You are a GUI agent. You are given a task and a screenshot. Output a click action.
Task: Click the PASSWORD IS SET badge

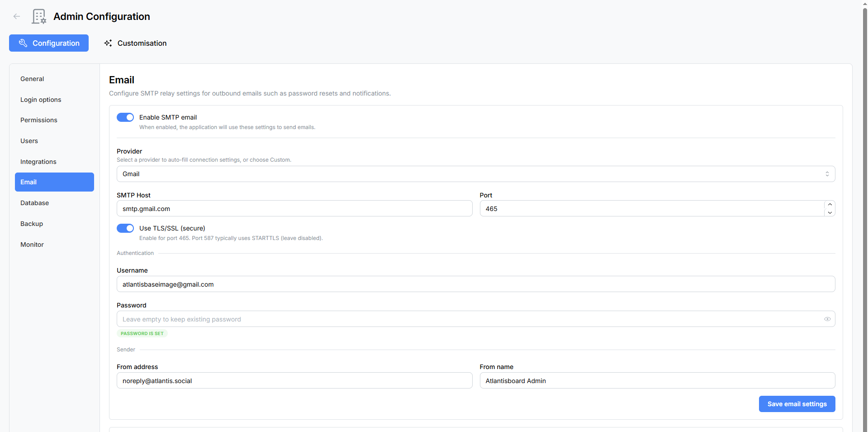[x=142, y=333]
